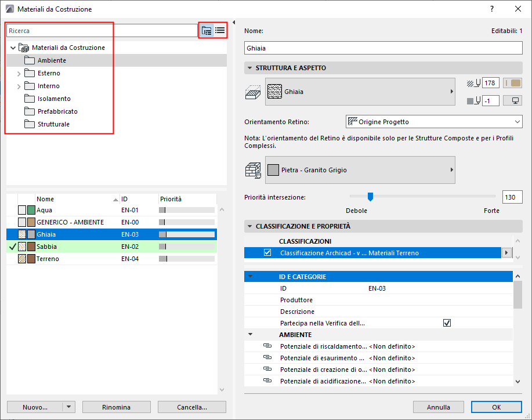The image size is (532, 420).
Task: Click the Priorità intersezione slider handle
Action: pos(371,197)
